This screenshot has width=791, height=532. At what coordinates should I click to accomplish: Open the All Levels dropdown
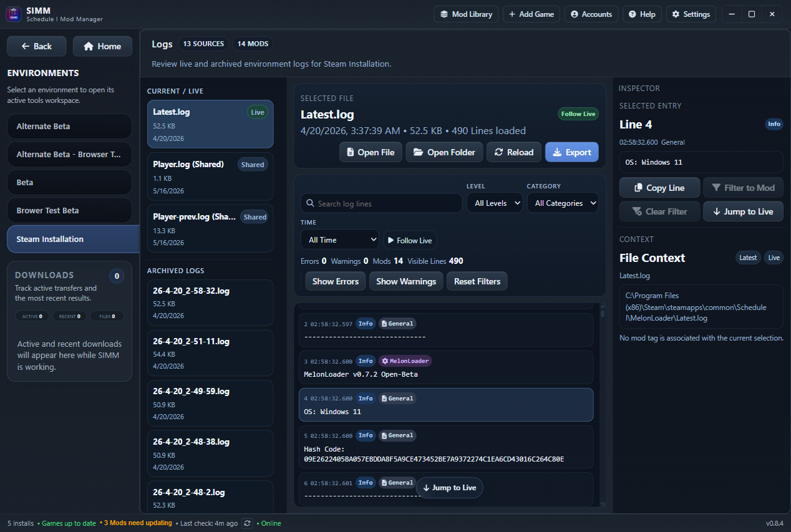[495, 203]
